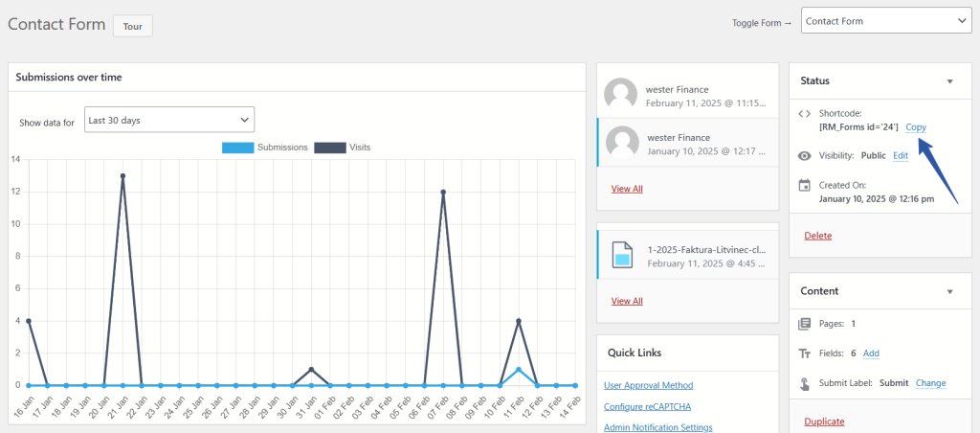This screenshot has height=433, width=980.
Task: Click the 21 Jan visits peak point
Action: click(x=122, y=176)
